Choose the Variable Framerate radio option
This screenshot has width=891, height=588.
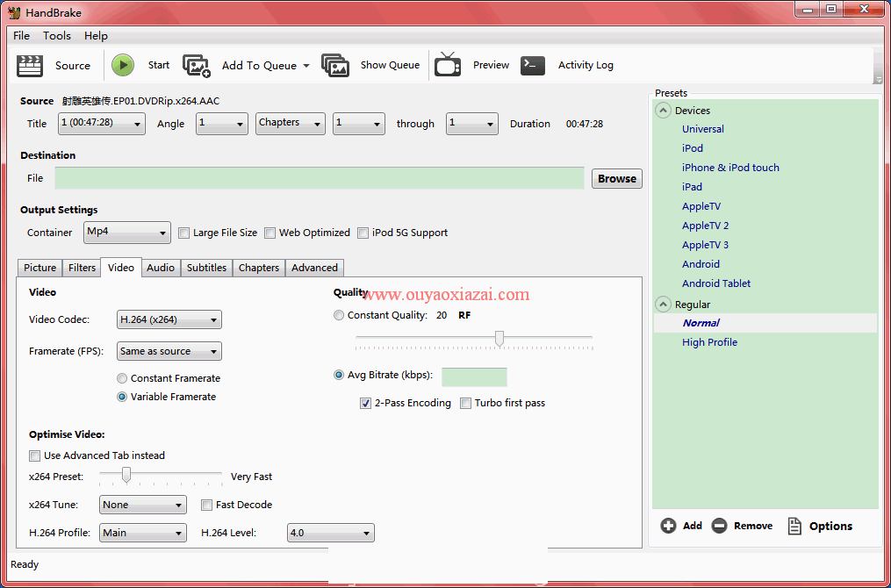point(122,397)
